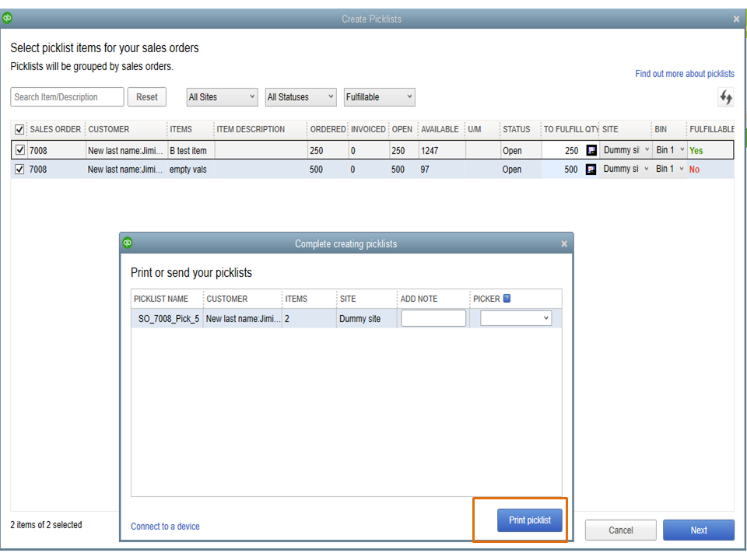This screenshot has width=747, height=560.
Task: Click the Yes fulfillable value
Action: click(x=696, y=150)
